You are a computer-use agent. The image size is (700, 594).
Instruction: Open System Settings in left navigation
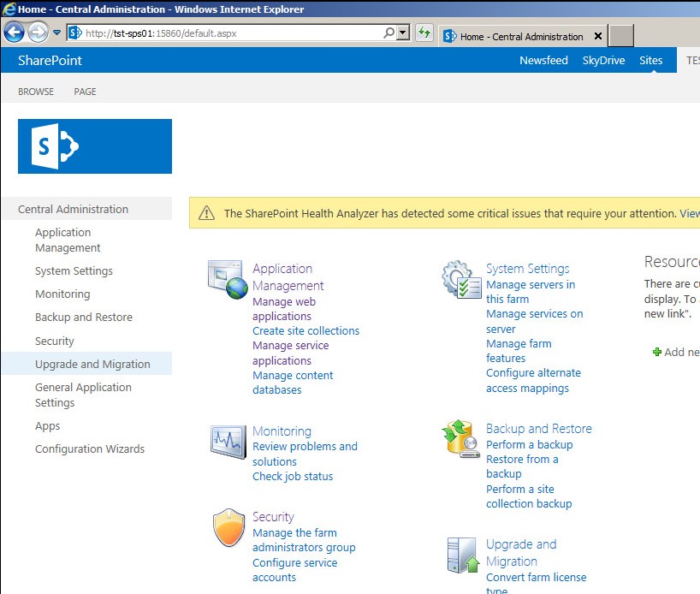[x=74, y=270]
